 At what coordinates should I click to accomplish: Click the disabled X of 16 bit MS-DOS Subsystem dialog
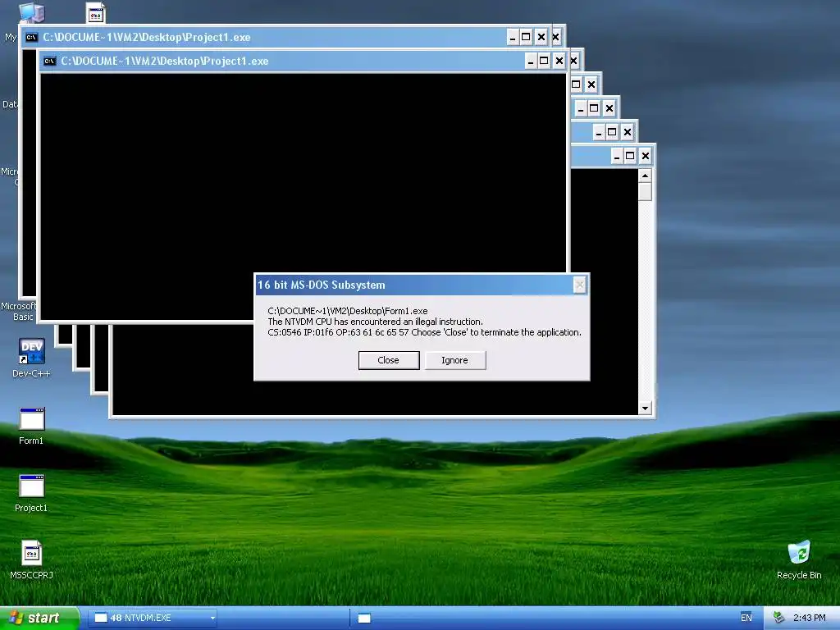(x=579, y=285)
